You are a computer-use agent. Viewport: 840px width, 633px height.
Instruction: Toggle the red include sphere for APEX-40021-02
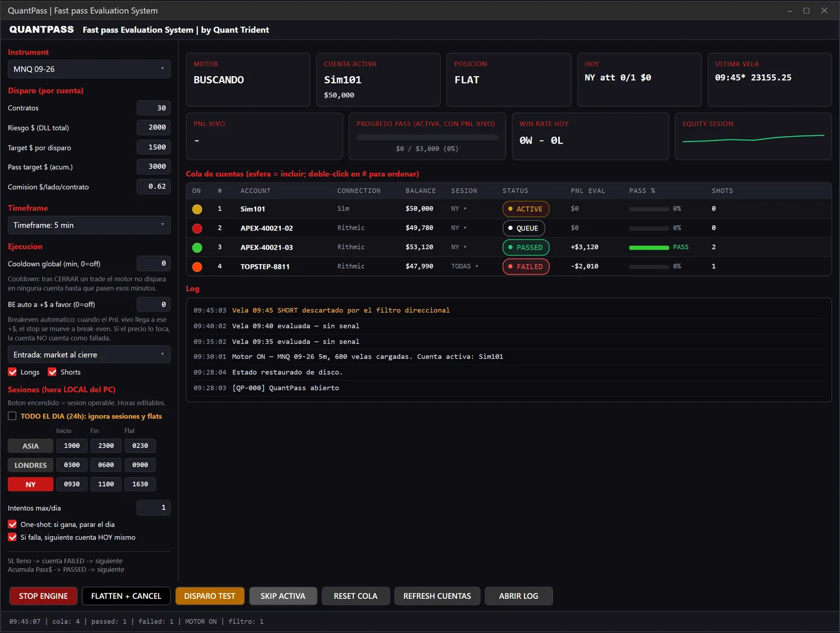[197, 229]
